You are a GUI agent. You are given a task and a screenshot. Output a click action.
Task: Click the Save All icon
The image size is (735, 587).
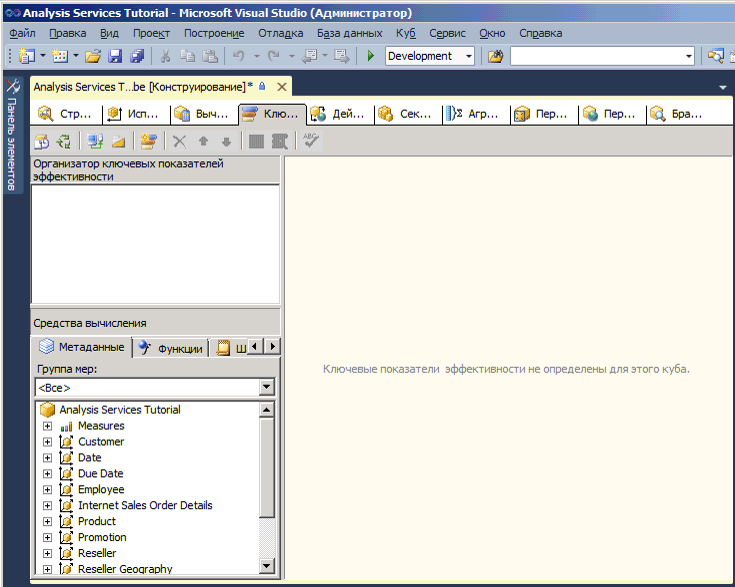click(137, 56)
